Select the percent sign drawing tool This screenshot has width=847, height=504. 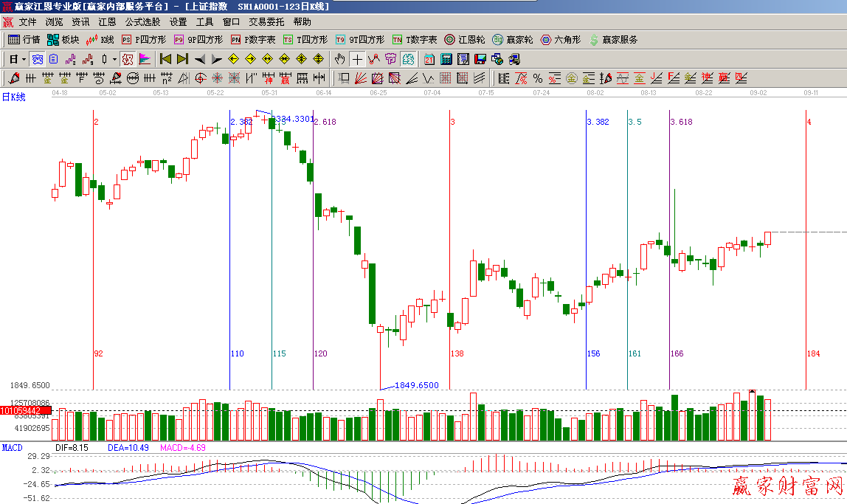point(537,78)
